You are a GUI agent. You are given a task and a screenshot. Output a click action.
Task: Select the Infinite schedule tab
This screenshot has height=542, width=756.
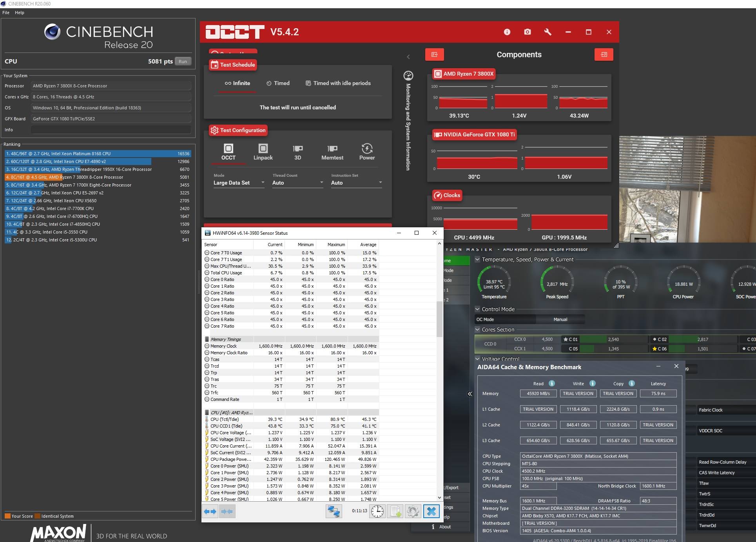pos(237,83)
